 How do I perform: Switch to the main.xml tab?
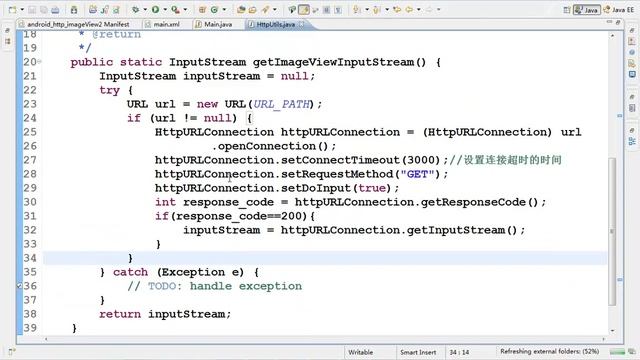coord(162,24)
